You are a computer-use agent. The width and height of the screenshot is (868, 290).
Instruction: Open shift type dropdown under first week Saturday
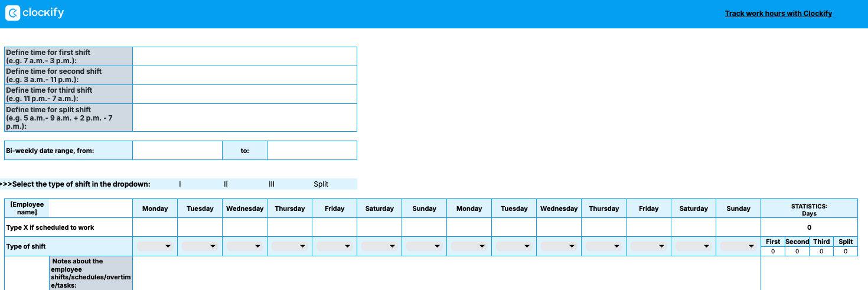[380, 246]
